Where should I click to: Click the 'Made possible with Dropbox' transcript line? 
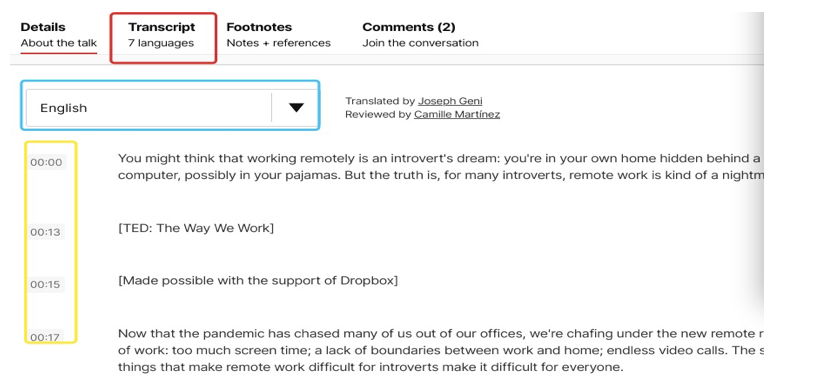(258, 280)
